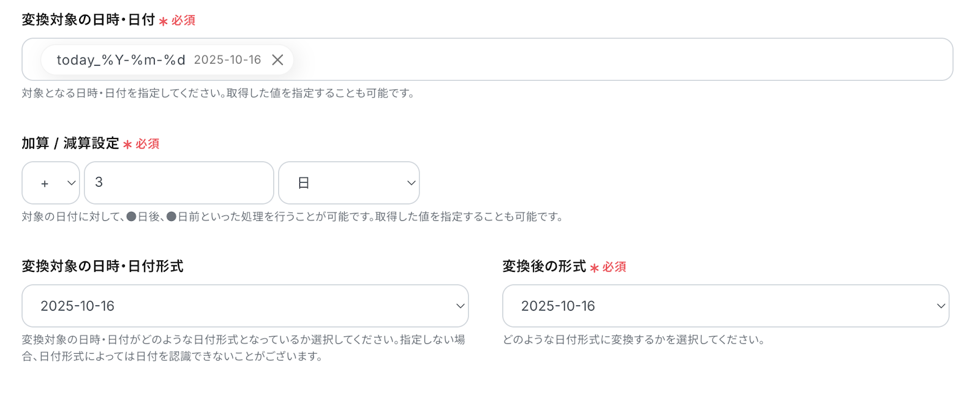Viewport: 980px width, 398px height.
Task: Open the 変換後の形式 dropdown
Action: click(725, 306)
